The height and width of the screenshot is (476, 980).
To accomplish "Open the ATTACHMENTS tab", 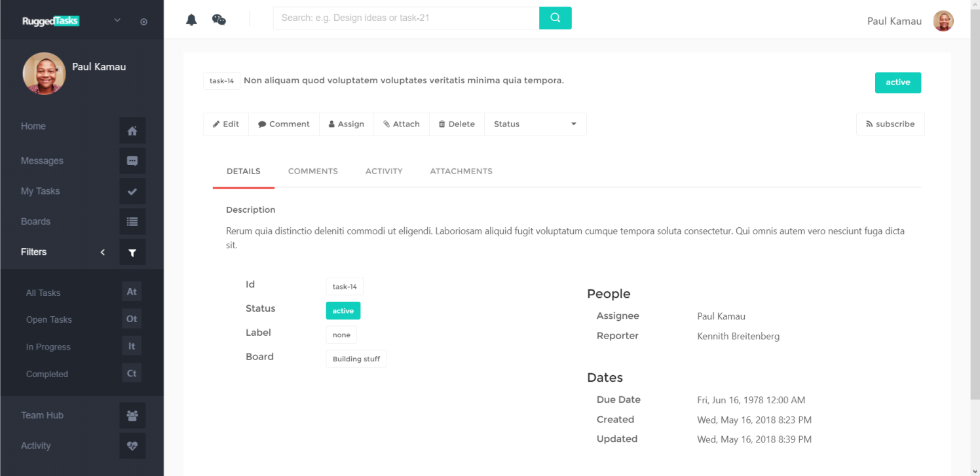I will point(461,171).
